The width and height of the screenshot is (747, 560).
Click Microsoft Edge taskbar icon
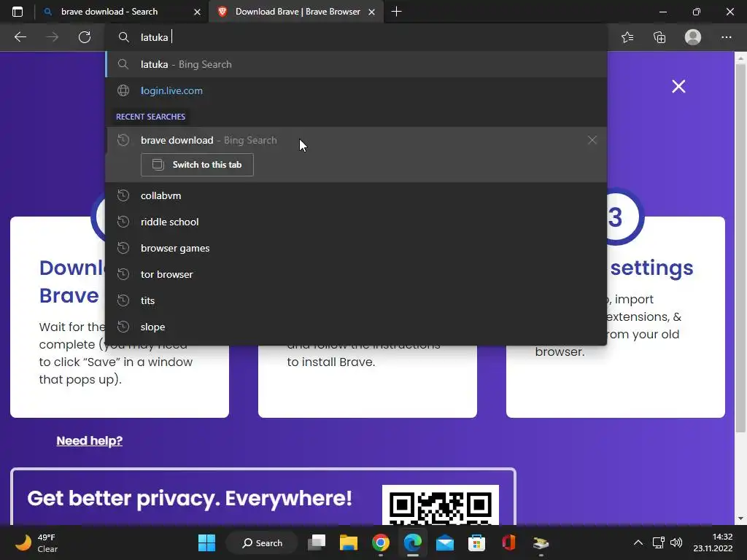(x=413, y=542)
